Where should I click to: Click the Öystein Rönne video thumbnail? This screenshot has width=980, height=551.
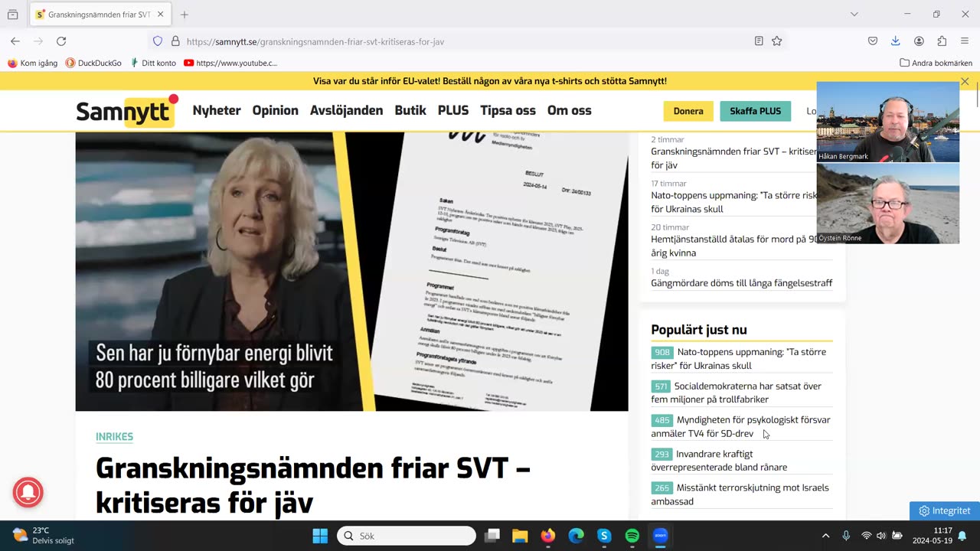click(x=887, y=204)
